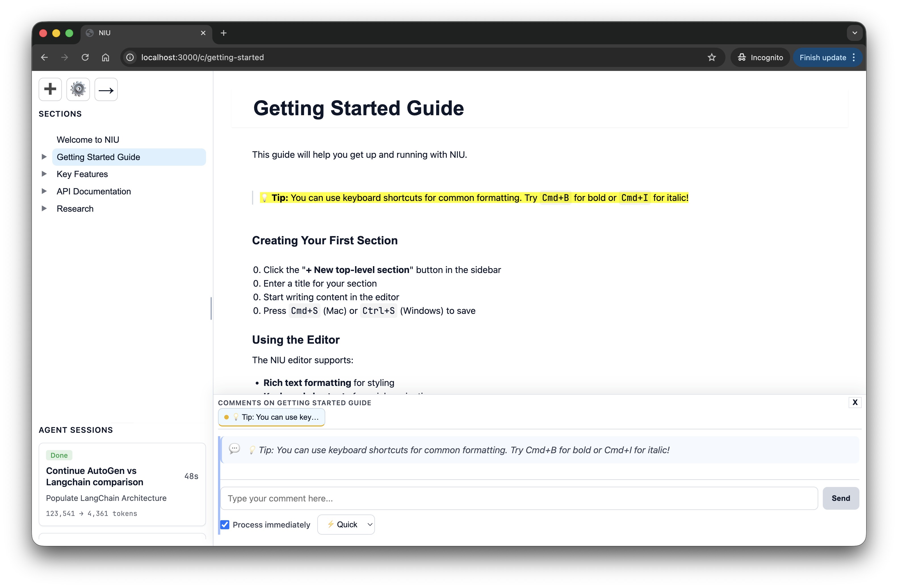Open the Quick mode dropdown
This screenshot has height=588, width=898.
(346, 525)
